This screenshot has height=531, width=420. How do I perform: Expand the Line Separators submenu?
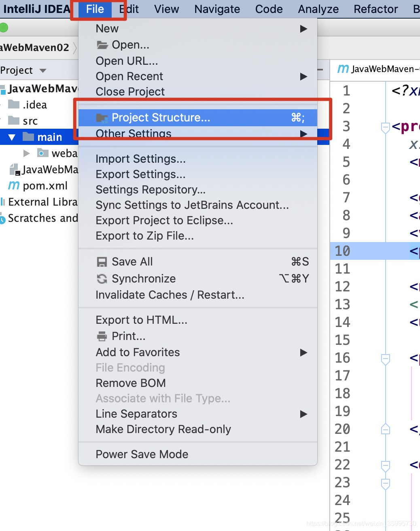[197, 414]
